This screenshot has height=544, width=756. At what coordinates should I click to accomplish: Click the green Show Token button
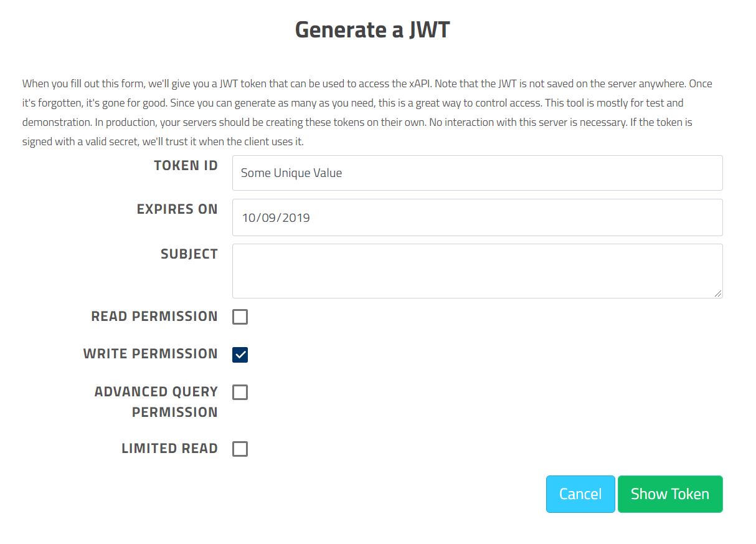pyautogui.click(x=670, y=494)
